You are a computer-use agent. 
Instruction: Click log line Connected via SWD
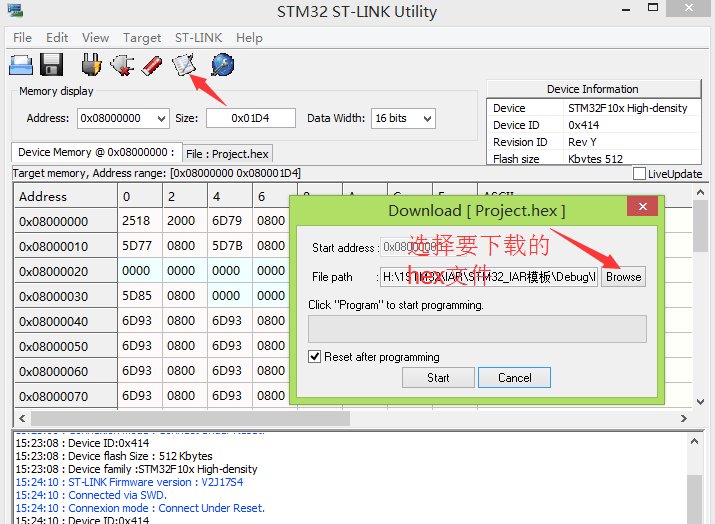point(91,495)
